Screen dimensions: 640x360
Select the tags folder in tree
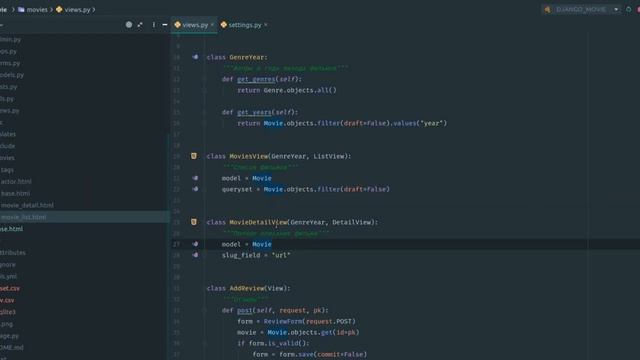coord(7,170)
